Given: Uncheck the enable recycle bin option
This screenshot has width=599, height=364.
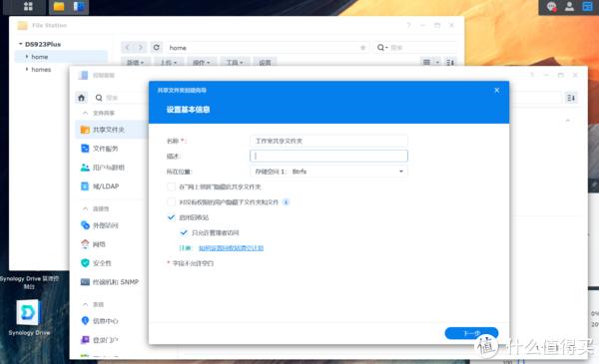Looking at the screenshot, I should point(171,217).
